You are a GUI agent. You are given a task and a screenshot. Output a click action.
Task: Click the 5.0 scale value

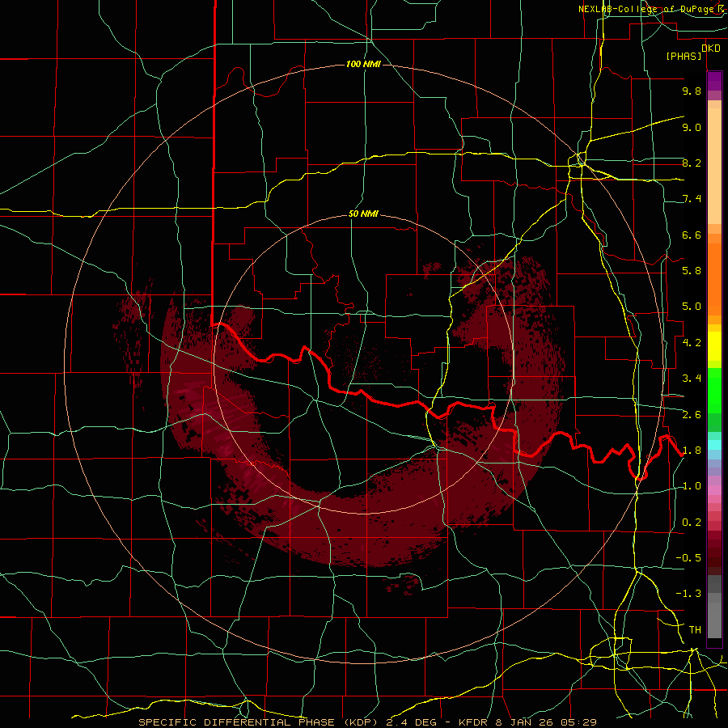pyautogui.click(x=692, y=307)
